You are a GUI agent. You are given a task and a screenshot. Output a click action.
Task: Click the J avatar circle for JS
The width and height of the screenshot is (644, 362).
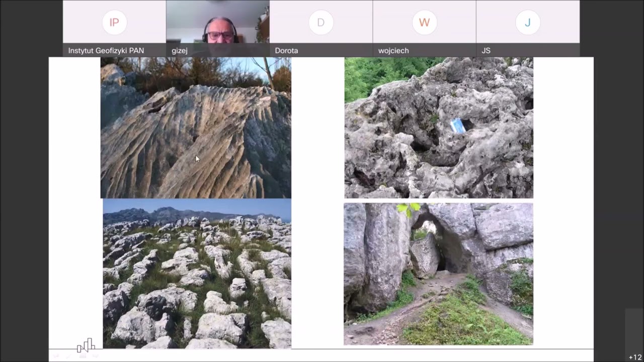528,22
